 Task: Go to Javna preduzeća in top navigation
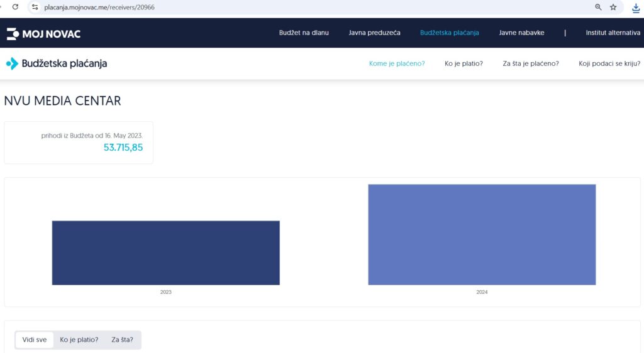(x=374, y=33)
